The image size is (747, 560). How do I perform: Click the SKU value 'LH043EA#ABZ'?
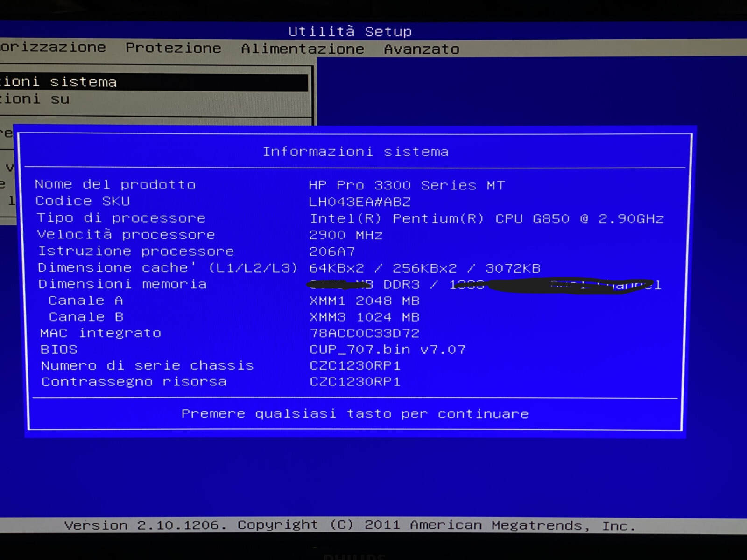point(359,202)
